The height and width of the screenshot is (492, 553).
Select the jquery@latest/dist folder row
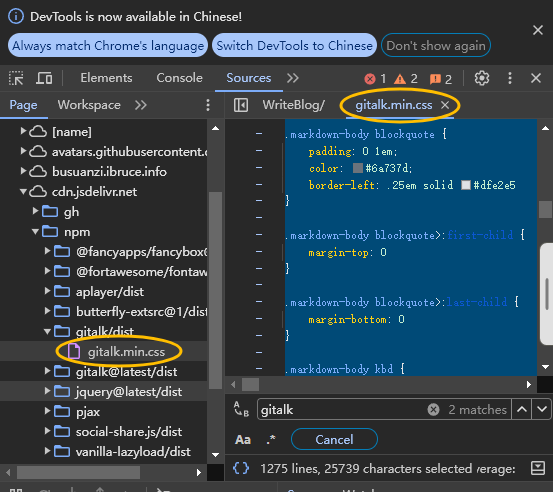pyautogui.click(x=104, y=391)
